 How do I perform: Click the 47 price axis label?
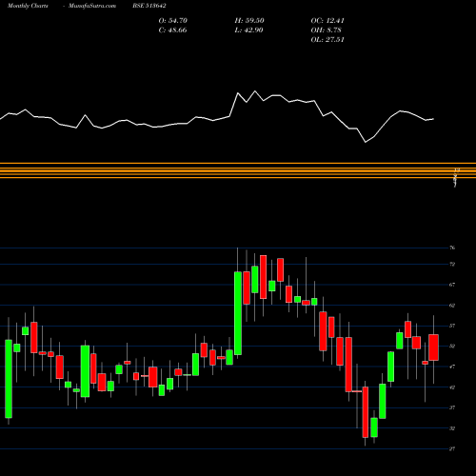click(452, 367)
